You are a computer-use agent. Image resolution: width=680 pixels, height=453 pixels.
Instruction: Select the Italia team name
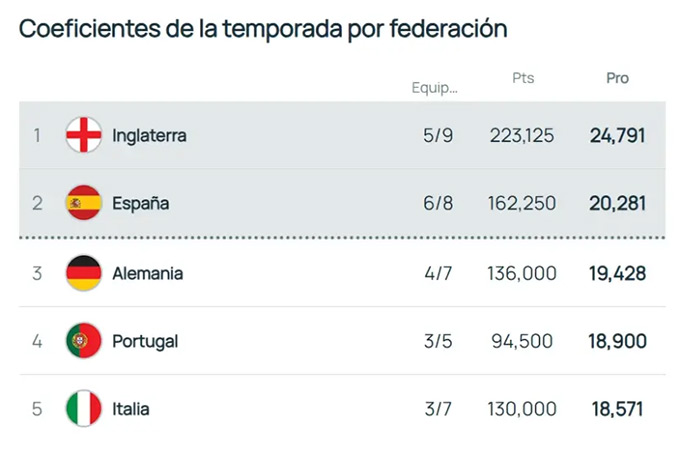click(x=131, y=408)
